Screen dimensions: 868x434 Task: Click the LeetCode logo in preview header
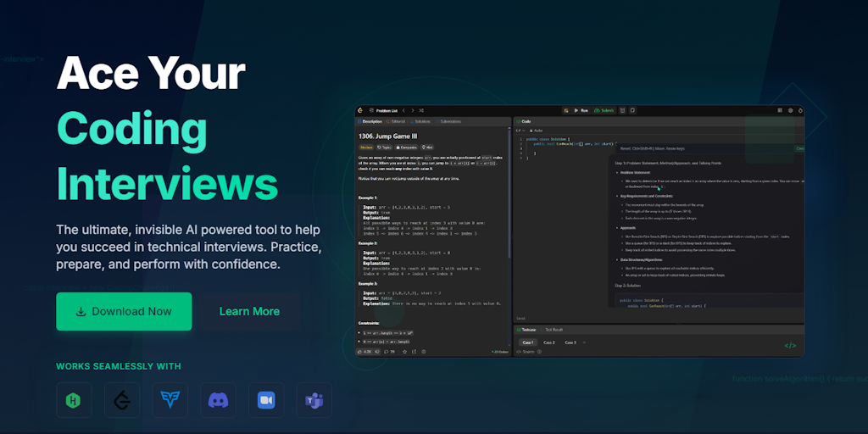[359, 111]
